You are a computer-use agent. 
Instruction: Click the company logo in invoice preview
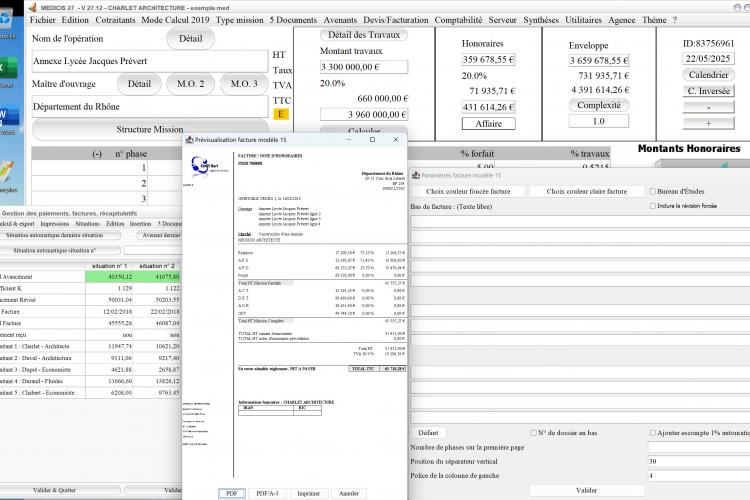pyautogui.click(x=205, y=166)
